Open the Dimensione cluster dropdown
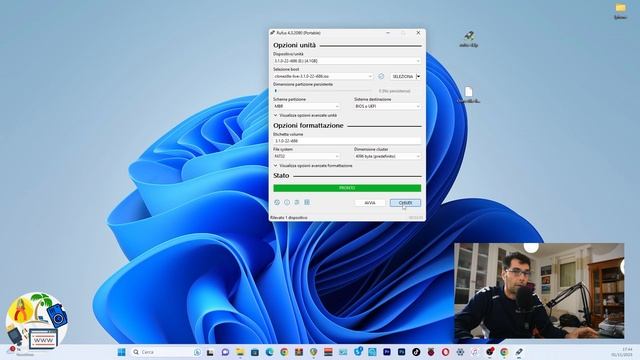 [x=387, y=156]
